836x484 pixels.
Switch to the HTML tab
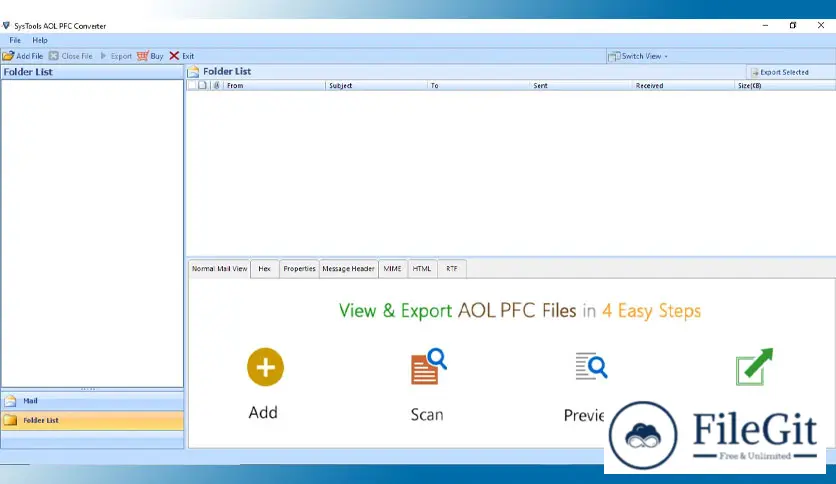point(422,269)
